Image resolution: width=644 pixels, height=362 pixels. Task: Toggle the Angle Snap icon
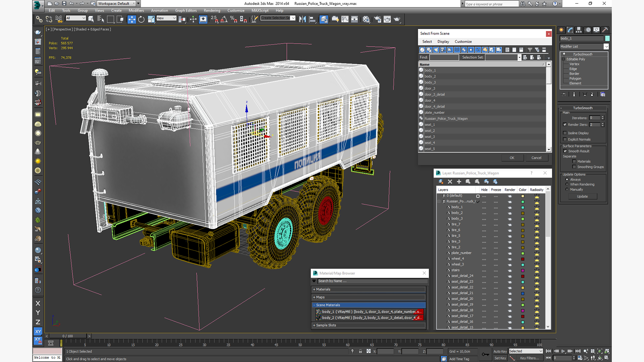tap(224, 19)
